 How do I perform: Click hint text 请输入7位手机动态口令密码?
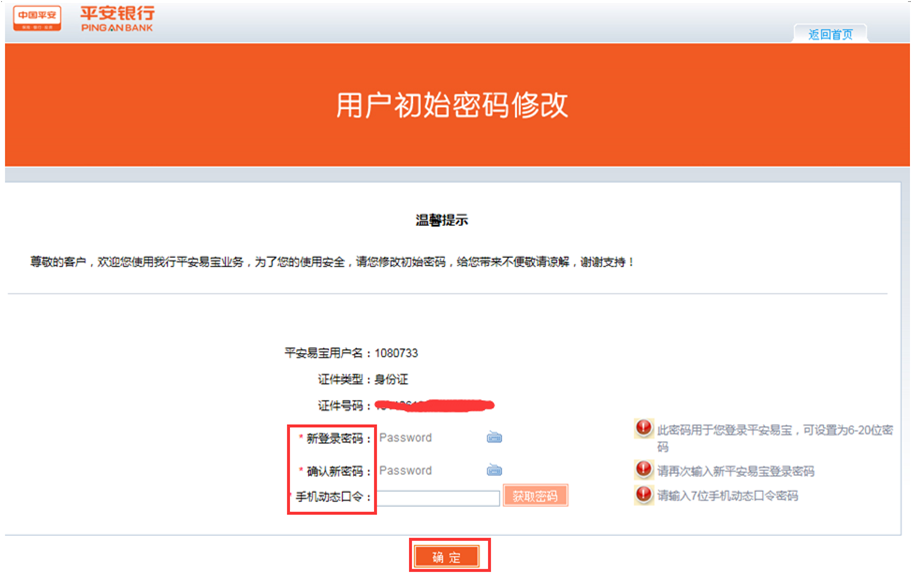pos(728,496)
